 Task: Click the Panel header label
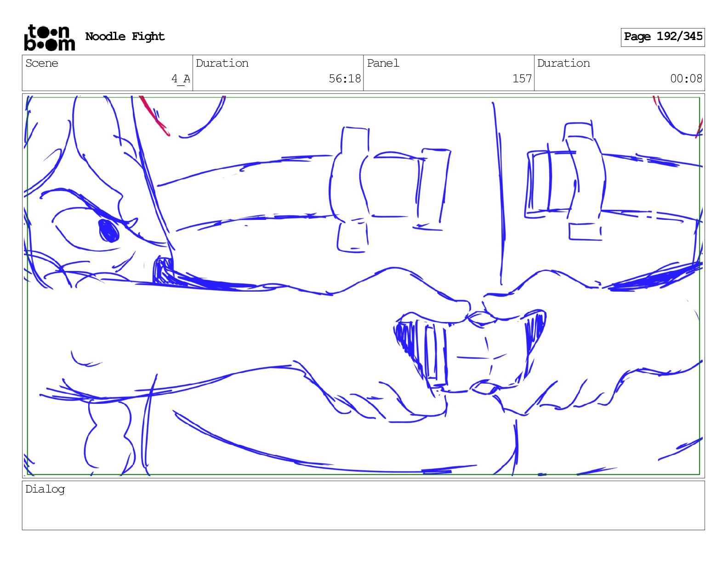[x=383, y=63]
